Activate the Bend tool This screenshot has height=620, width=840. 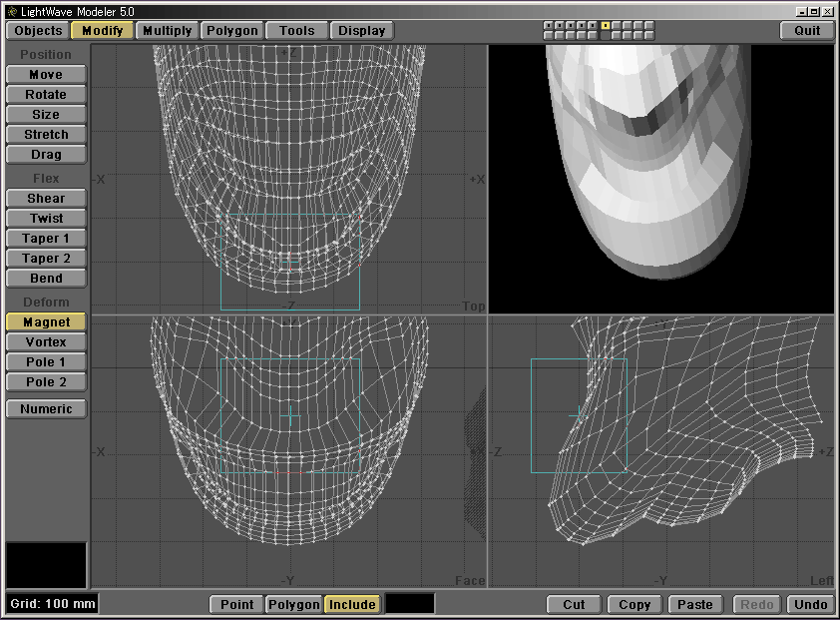tap(46, 279)
